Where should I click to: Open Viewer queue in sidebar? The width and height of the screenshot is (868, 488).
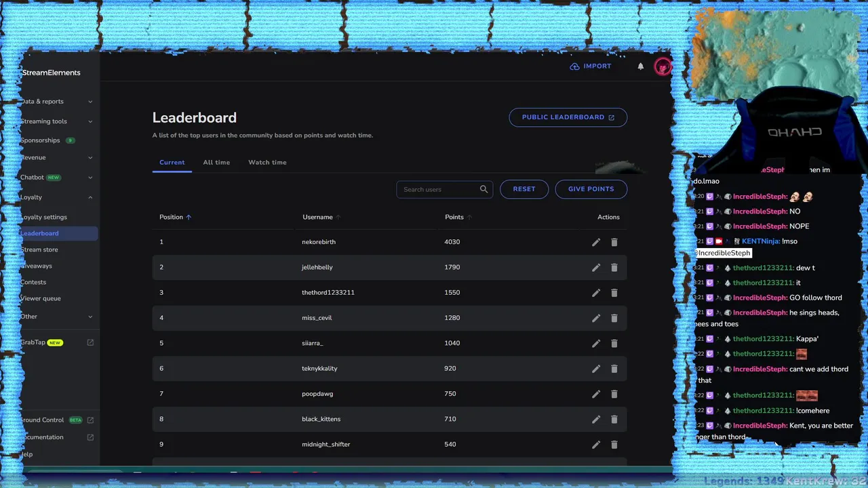click(x=41, y=298)
